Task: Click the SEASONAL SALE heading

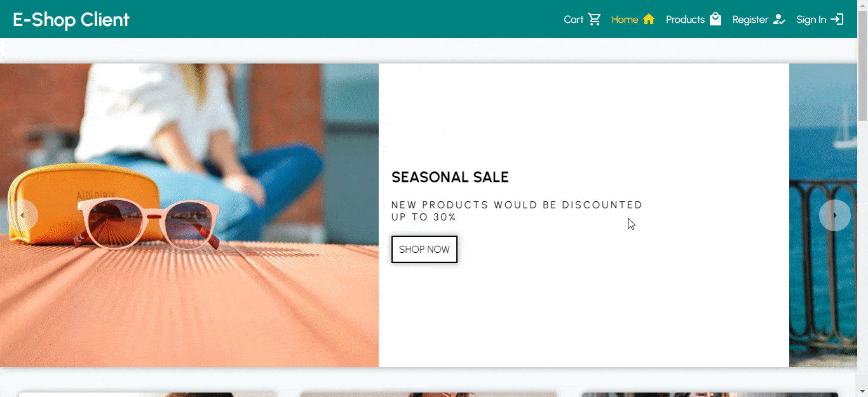Action: pyautogui.click(x=450, y=177)
